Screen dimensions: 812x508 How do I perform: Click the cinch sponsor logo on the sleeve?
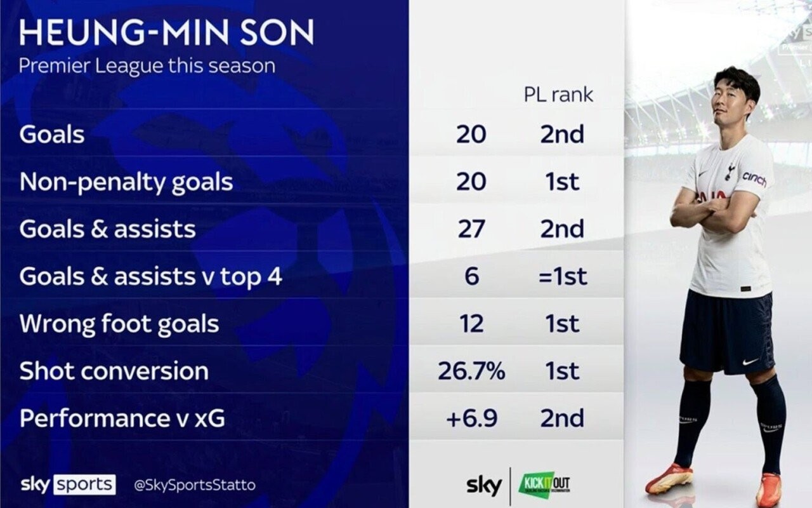pos(754,178)
